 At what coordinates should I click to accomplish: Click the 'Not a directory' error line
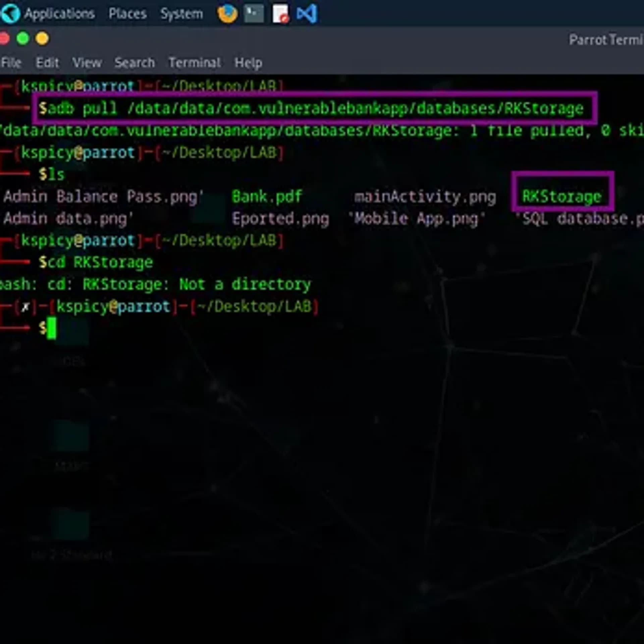pos(155,284)
